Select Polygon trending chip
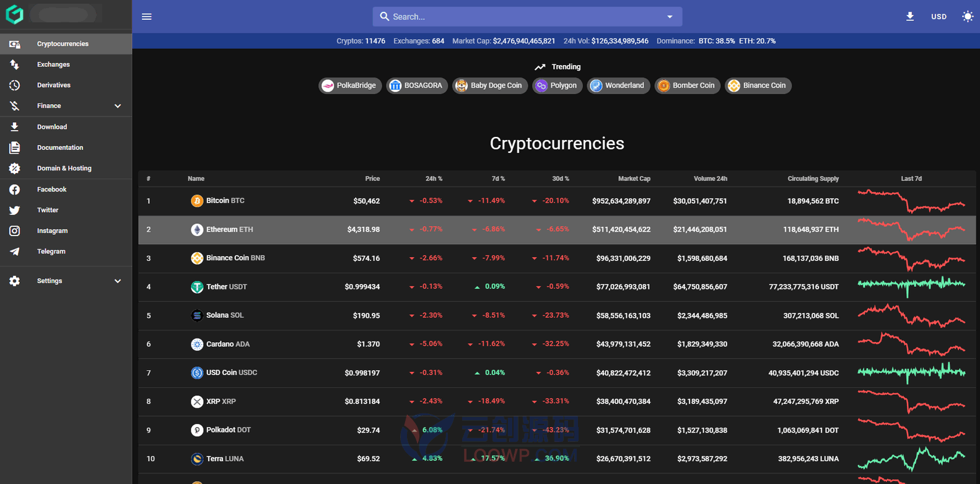 557,86
